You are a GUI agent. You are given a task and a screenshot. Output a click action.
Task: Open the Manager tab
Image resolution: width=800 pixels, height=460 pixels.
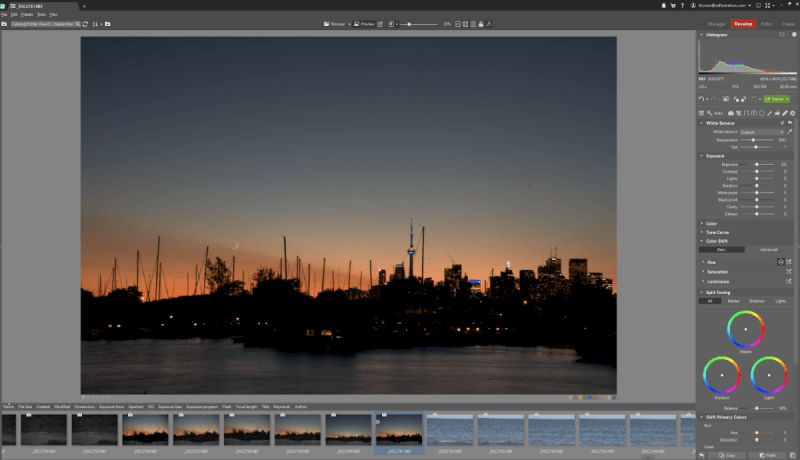(717, 22)
